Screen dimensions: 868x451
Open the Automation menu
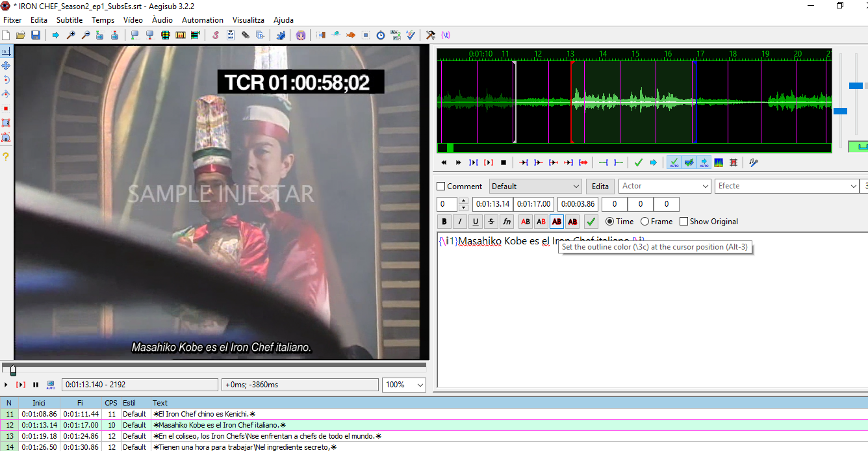click(x=202, y=20)
